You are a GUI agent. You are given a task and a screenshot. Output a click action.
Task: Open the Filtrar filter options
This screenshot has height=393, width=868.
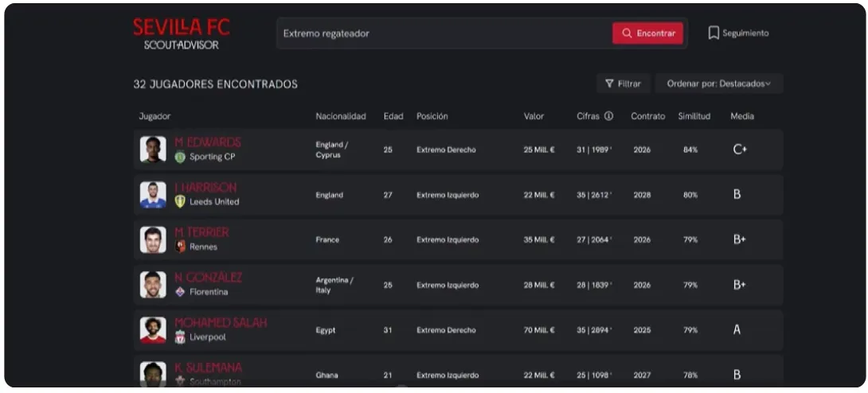coord(623,84)
